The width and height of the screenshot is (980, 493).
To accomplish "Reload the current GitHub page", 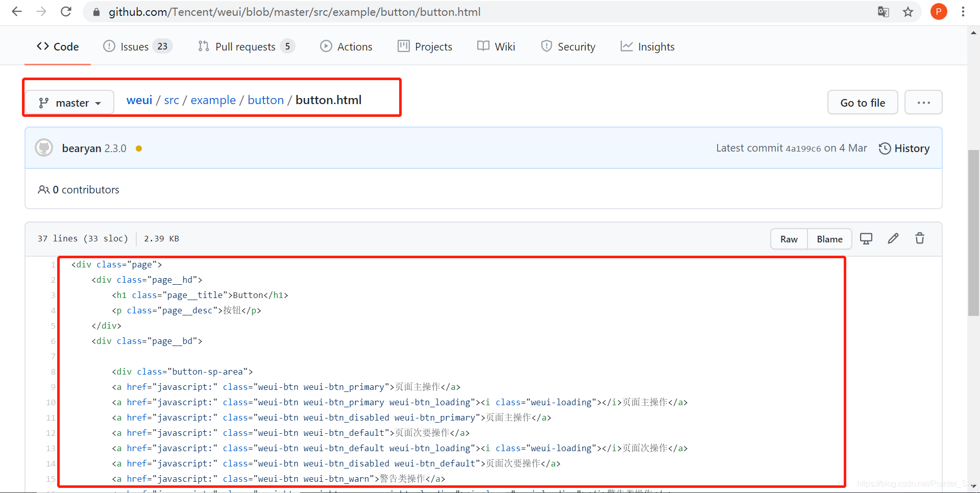I will (66, 12).
